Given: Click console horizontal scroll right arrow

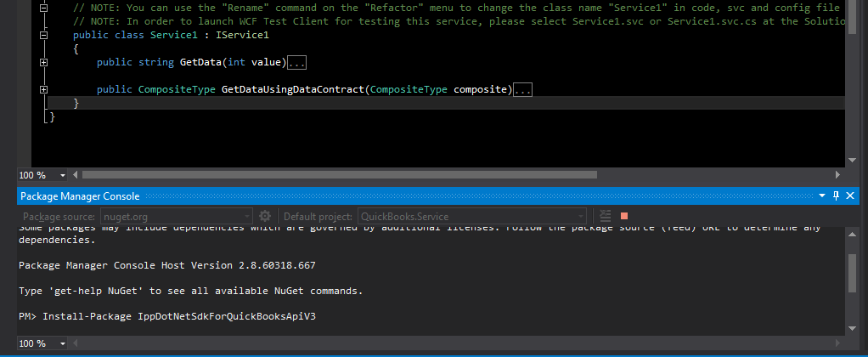Looking at the screenshot, I should (837, 343).
